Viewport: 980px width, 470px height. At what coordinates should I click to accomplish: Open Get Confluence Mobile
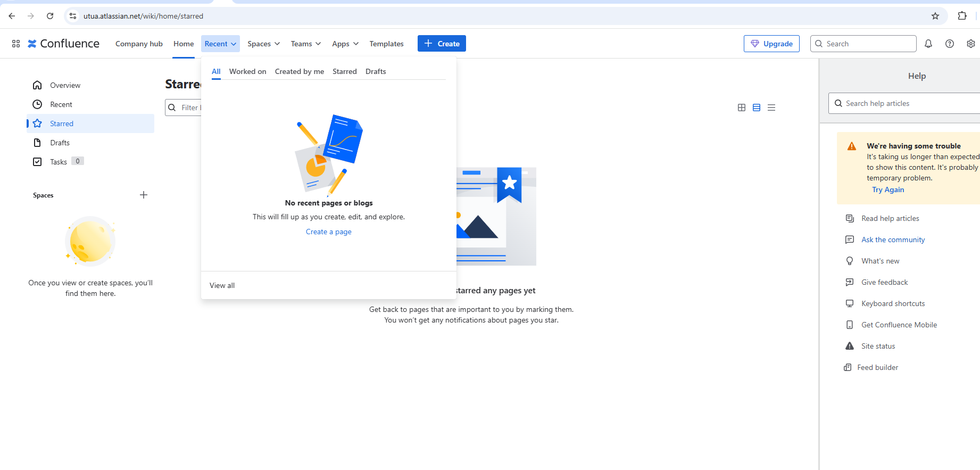coord(899,325)
